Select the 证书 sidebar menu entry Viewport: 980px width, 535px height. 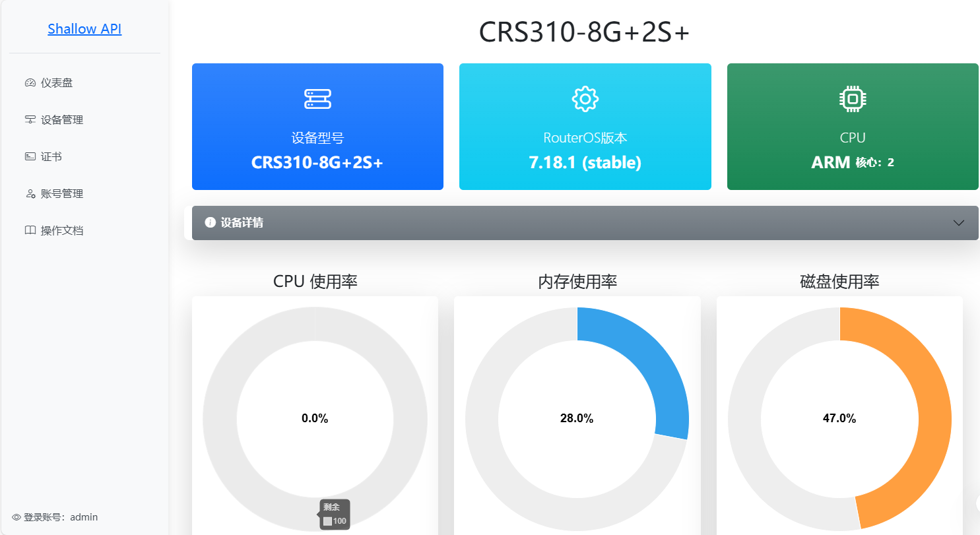pyautogui.click(x=51, y=157)
